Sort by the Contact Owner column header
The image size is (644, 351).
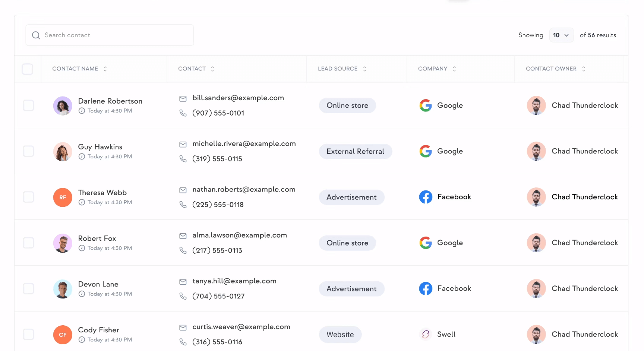(584, 69)
